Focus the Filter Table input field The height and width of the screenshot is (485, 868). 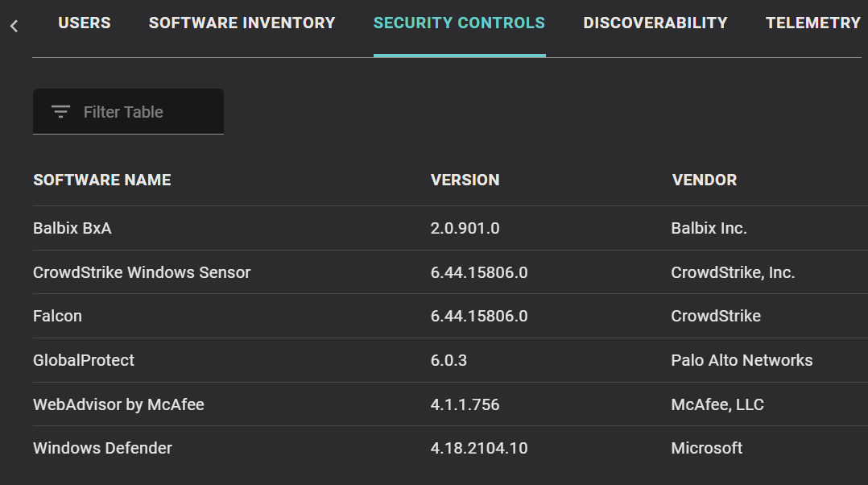click(x=129, y=111)
